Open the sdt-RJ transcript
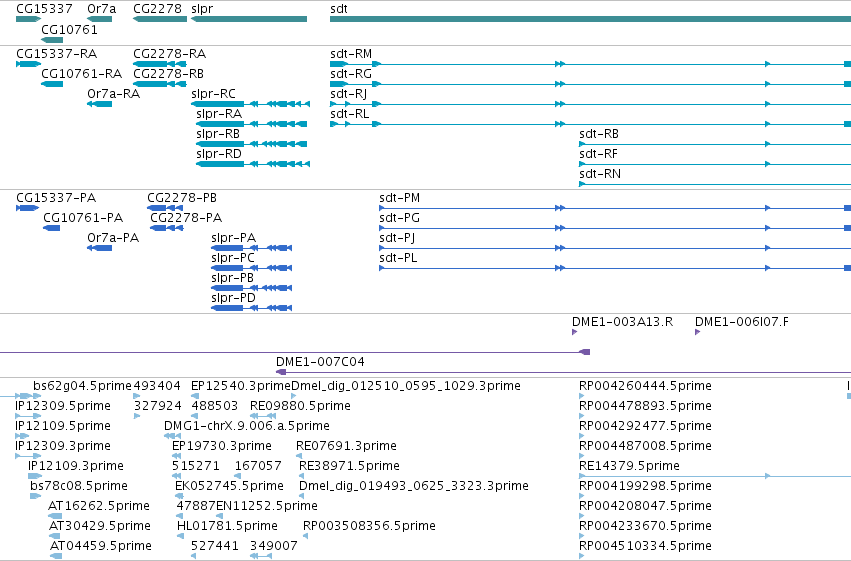This screenshot has height=561, width=851. point(348,94)
